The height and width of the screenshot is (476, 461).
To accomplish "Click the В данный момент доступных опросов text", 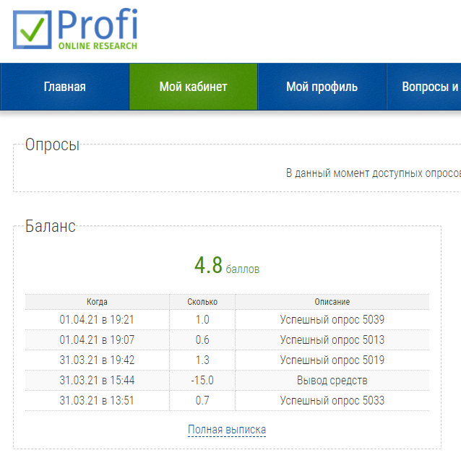I will click(x=374, y=173).
